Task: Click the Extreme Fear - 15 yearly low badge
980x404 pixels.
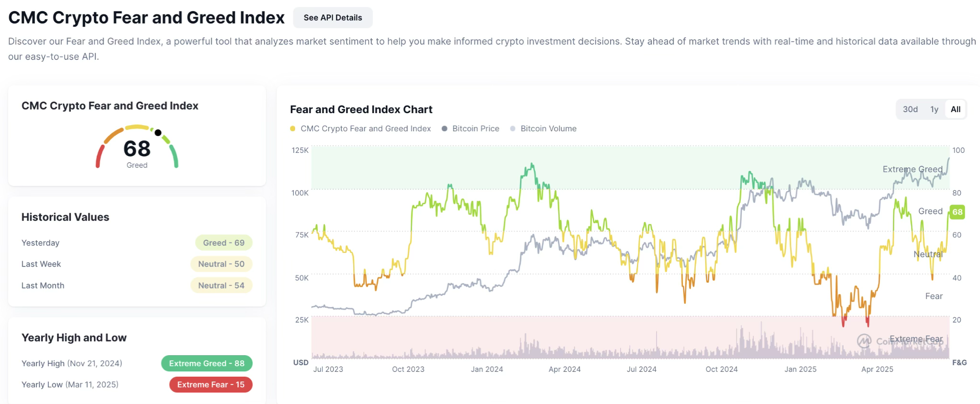Action: [210, 384]
